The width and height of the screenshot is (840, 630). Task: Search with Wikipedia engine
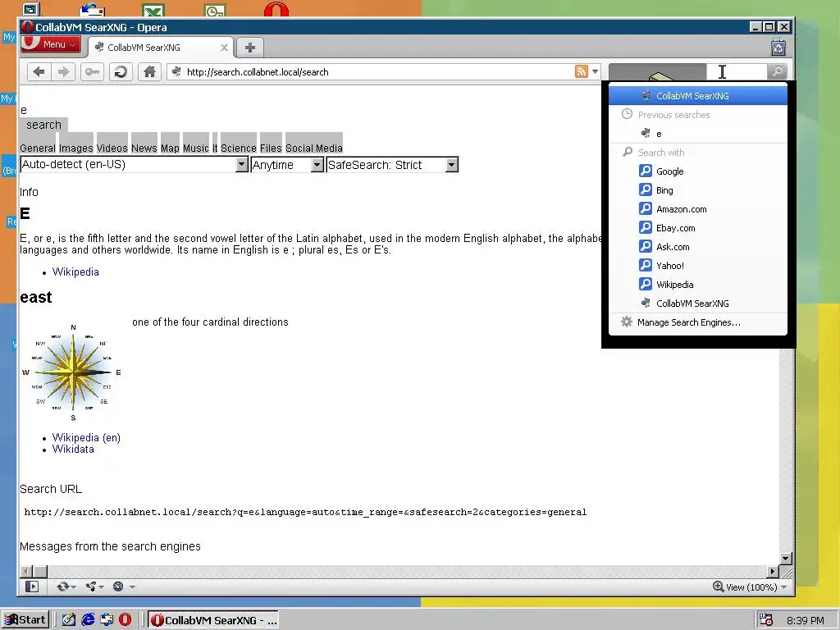698,285
